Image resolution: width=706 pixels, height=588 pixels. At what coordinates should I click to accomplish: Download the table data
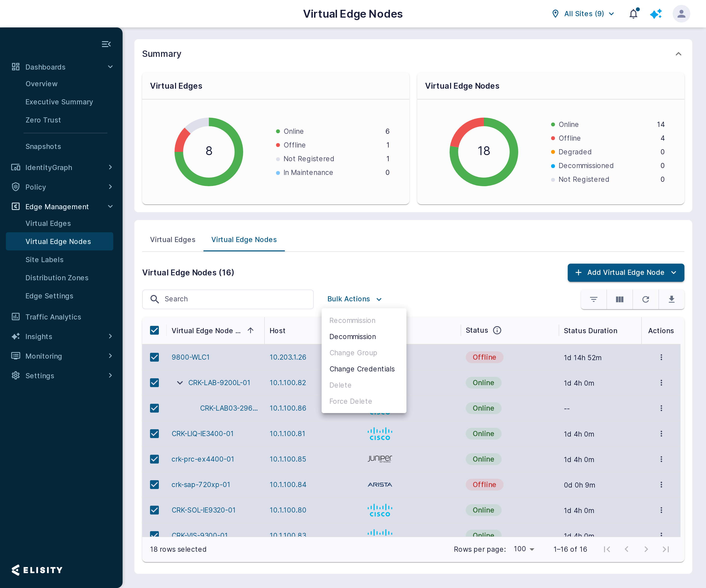click(671, 299)
